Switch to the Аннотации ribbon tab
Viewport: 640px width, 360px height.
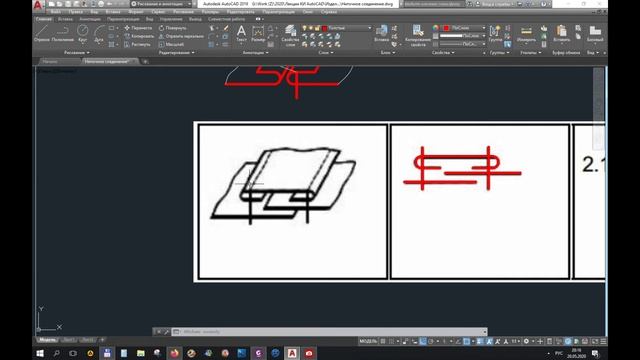(x=90, y=19)
